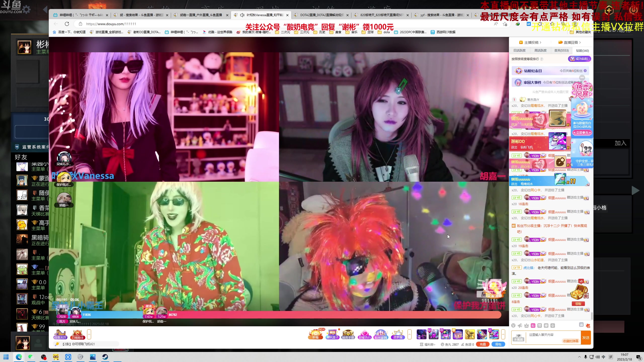Open the 潮玩盒子 toy box icon
The image size is (644, 362).
(332, 334)
